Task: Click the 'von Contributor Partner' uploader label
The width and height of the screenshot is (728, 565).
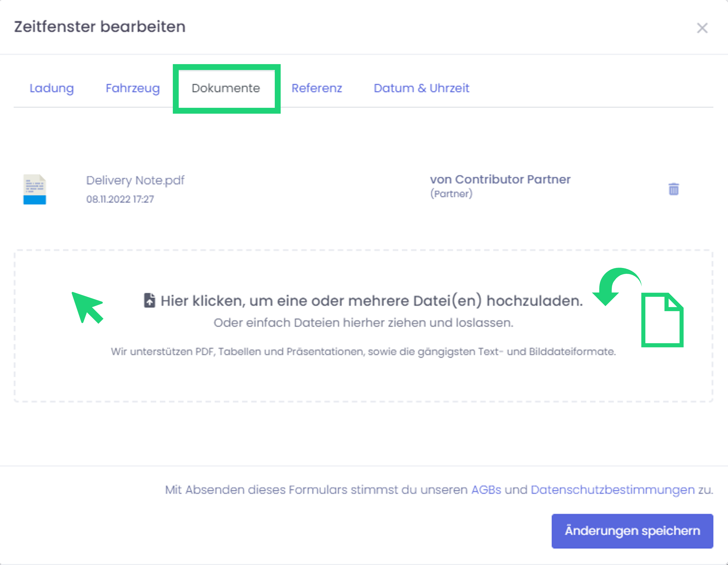Action: pyautogui.click(x=500, y=179)
